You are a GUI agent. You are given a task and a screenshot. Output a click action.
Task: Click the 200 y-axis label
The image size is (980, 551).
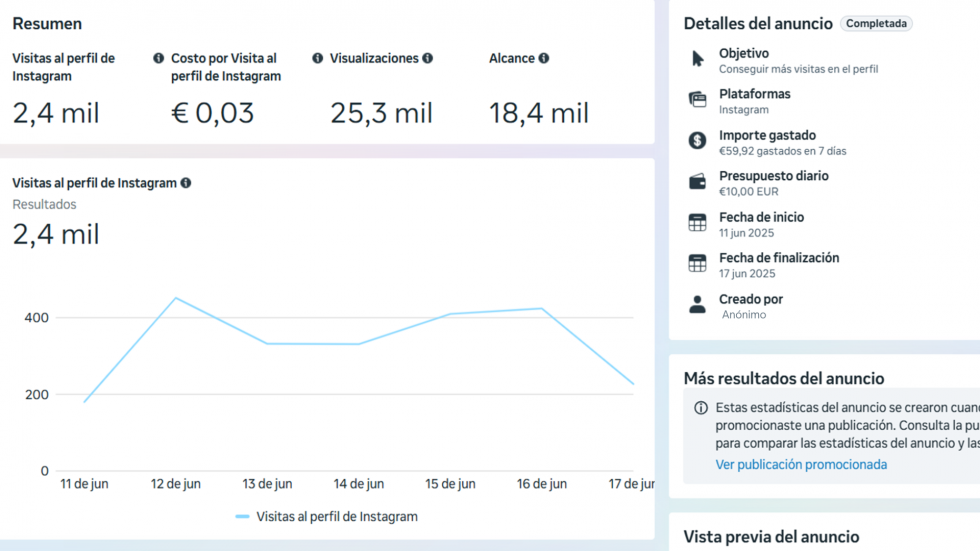(36, 395)
